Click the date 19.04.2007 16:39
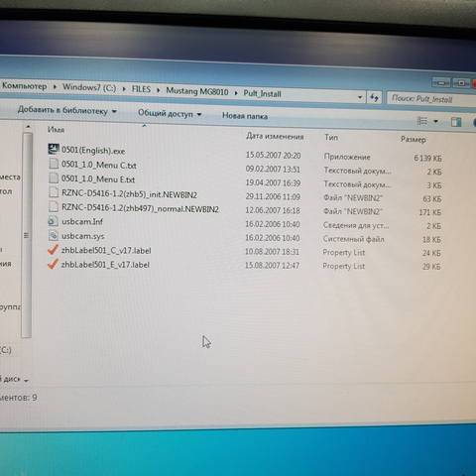The height and width of the screenshot is (476, 476). [x=273, y=183]
